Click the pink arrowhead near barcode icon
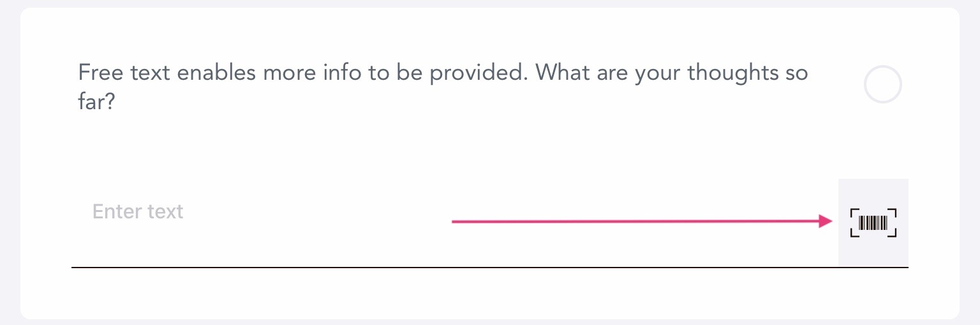The height and width of the screenshot is (325, 980). click(x=826, y=222)
